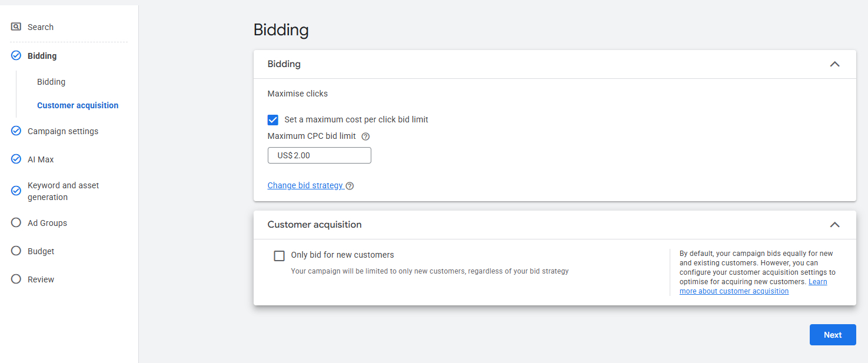Click the Change bid strategy link

click(305, 185)
